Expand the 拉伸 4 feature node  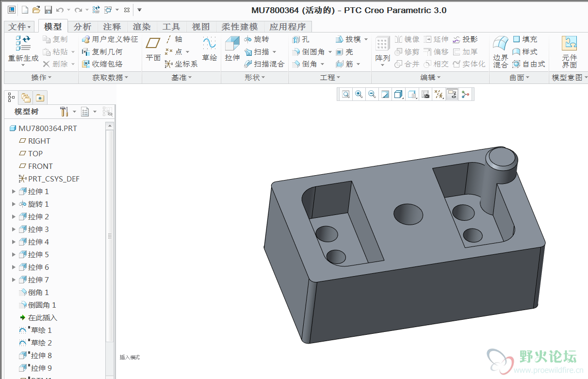[x=14, y=242]
